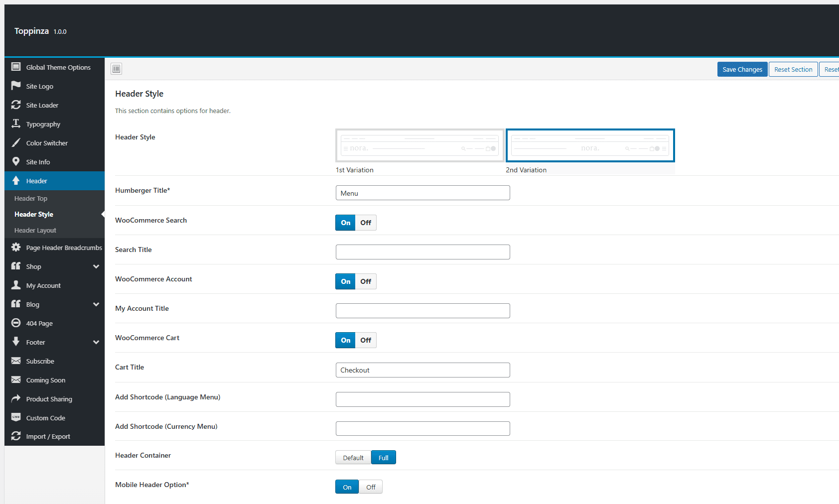This screenshot has width=839, height=504.
Task: Click the Color Switcher brush icon
Action: pos(16,142)
